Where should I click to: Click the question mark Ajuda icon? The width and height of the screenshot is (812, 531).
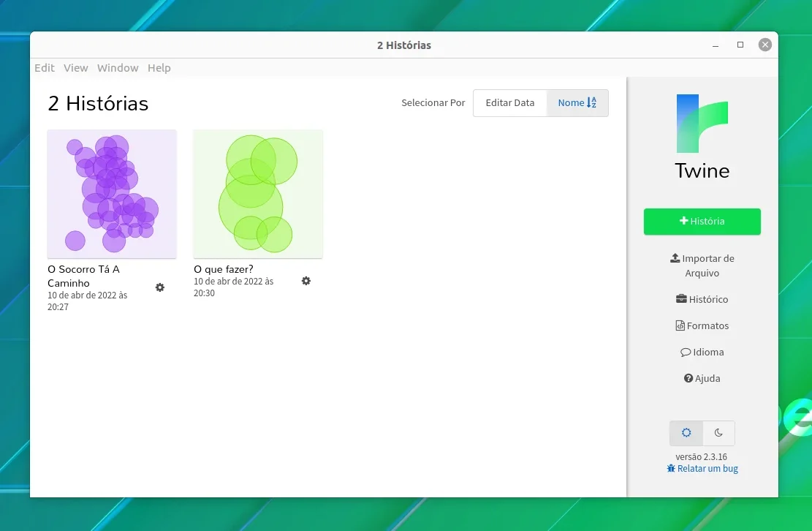(x=688, y=378)
